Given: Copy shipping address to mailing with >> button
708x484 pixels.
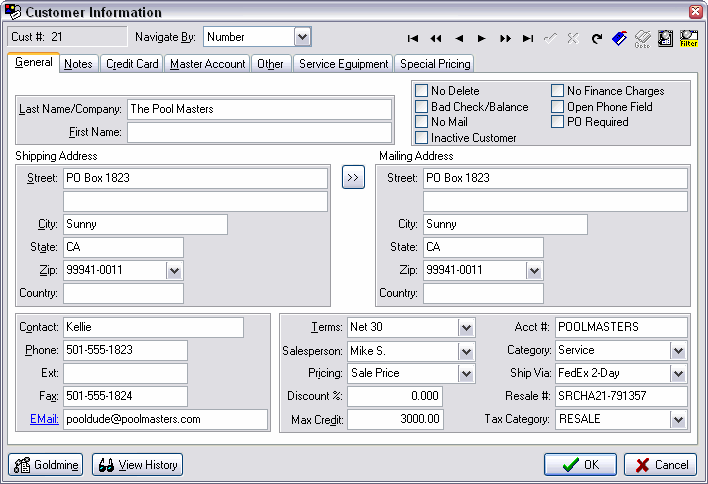Looking at the screenshot, I should [x=353, y=177].
